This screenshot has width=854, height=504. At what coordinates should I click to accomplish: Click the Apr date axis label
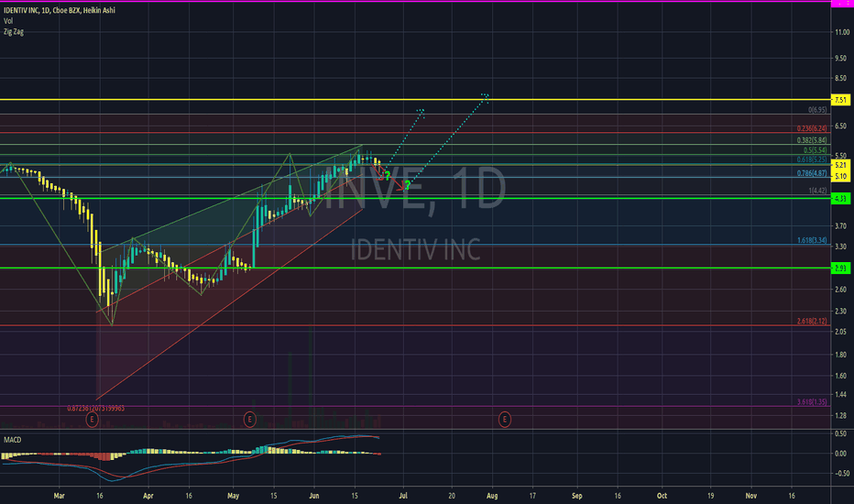148,496
